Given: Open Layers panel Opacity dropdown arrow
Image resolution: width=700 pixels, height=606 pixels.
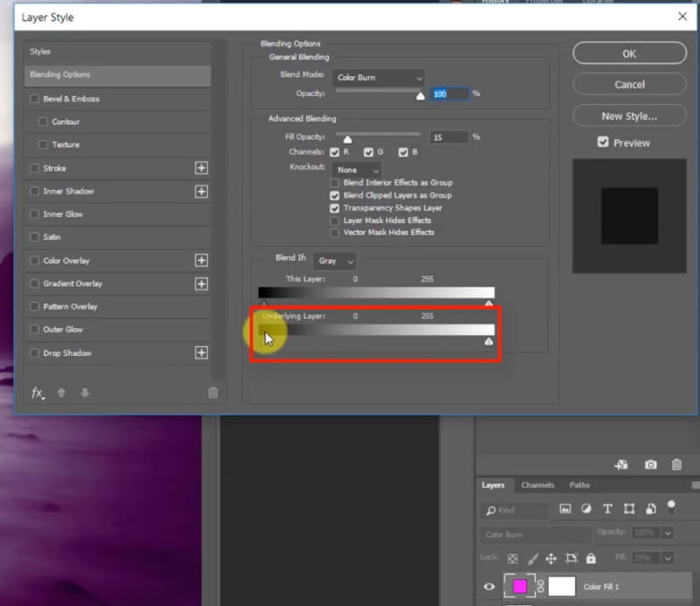Looking at the screenshot, I should (x=668, y=533).
